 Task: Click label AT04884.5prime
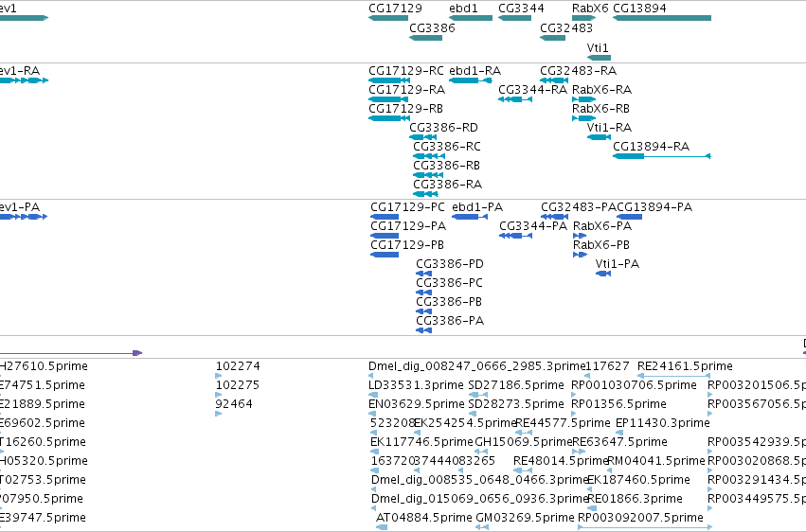[424, 518]
